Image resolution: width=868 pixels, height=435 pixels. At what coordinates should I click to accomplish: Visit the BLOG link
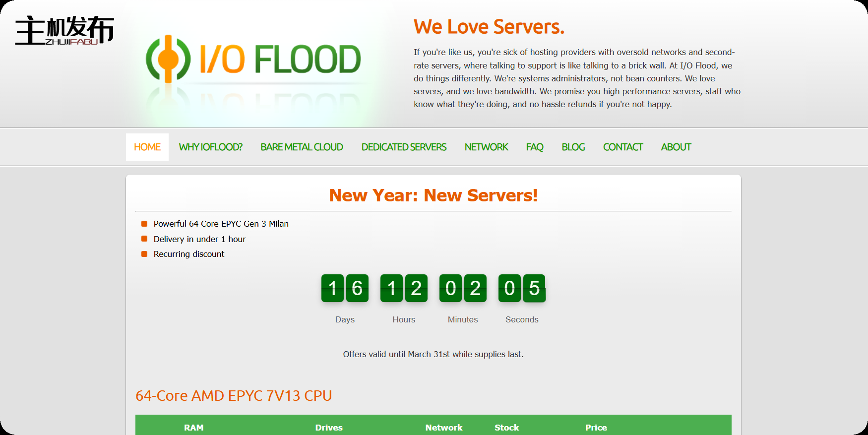pos(573,147)
